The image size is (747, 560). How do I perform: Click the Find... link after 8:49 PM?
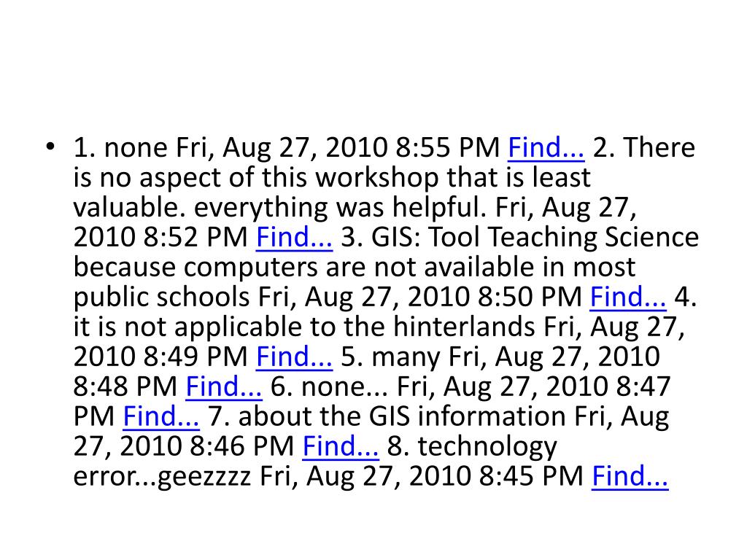tap(294, 357)
